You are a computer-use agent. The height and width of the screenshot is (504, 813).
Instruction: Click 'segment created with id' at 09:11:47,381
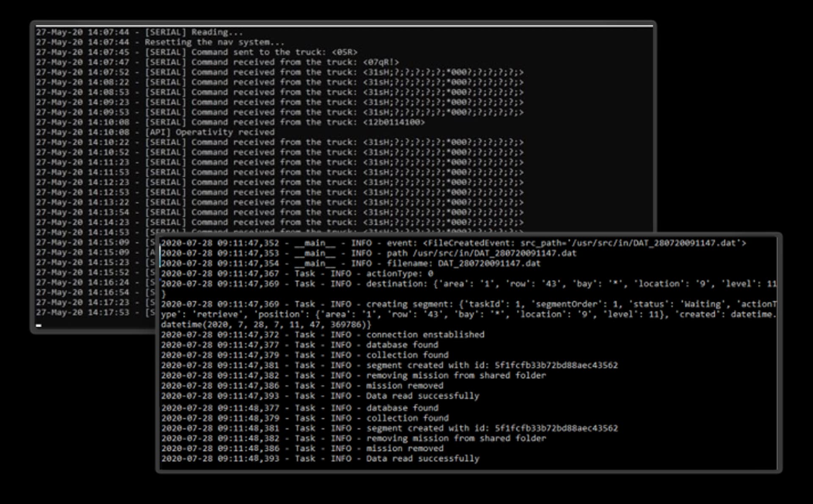(x=491, y=365)
